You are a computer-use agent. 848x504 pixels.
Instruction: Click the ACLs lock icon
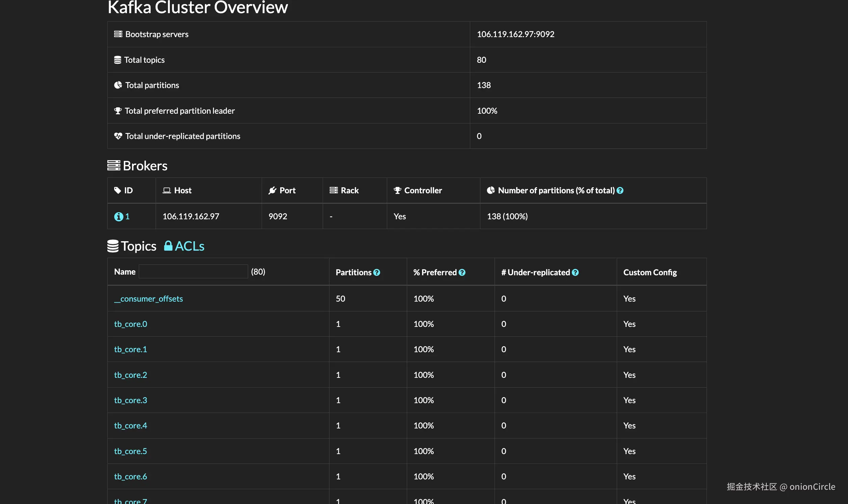tap(168, 246)
